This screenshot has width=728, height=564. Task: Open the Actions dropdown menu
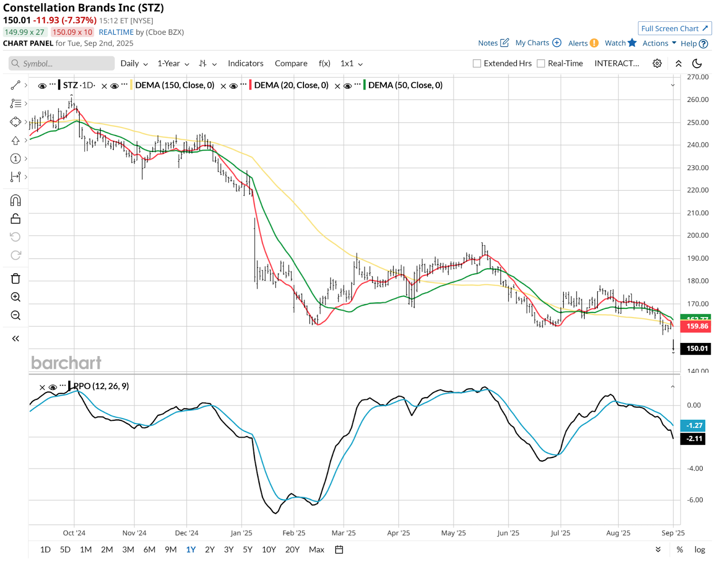click(659, 43)
